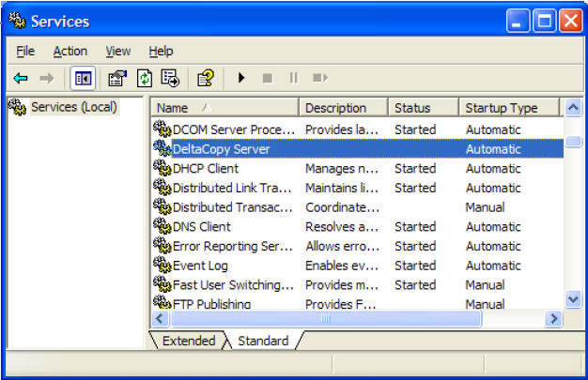Select the DCOM Server Proce... service name
This screenshot has height=380, width=588.
[234, 129]
